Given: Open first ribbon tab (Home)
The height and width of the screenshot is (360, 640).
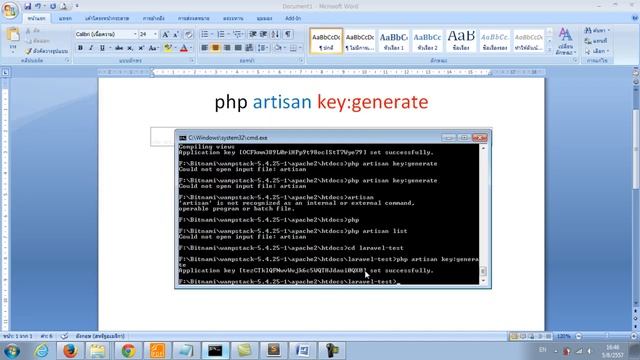Looking at the screenshot, I should (x=36, y=18).
